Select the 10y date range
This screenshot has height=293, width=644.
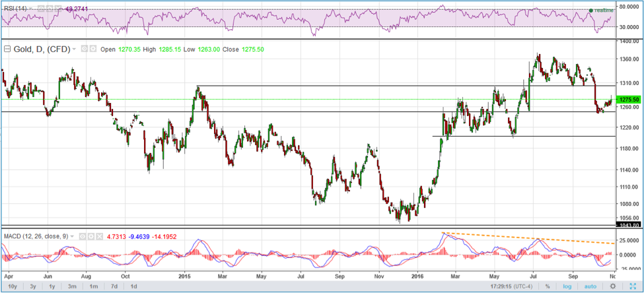pos(13,286)
